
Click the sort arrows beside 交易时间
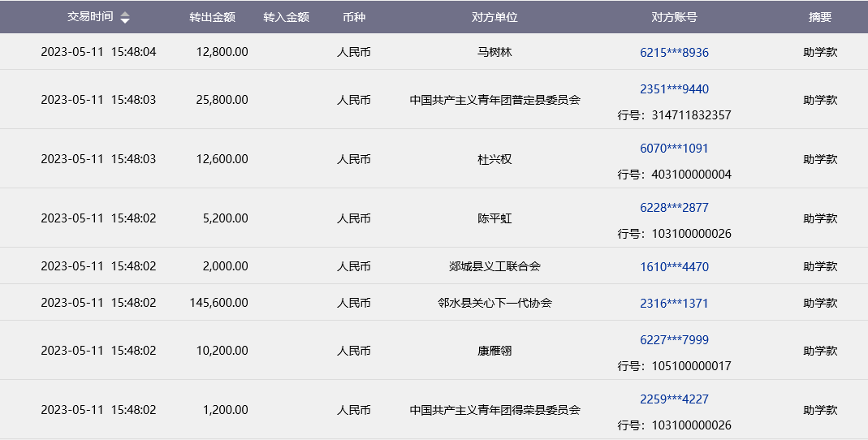(x=125, y=17)
